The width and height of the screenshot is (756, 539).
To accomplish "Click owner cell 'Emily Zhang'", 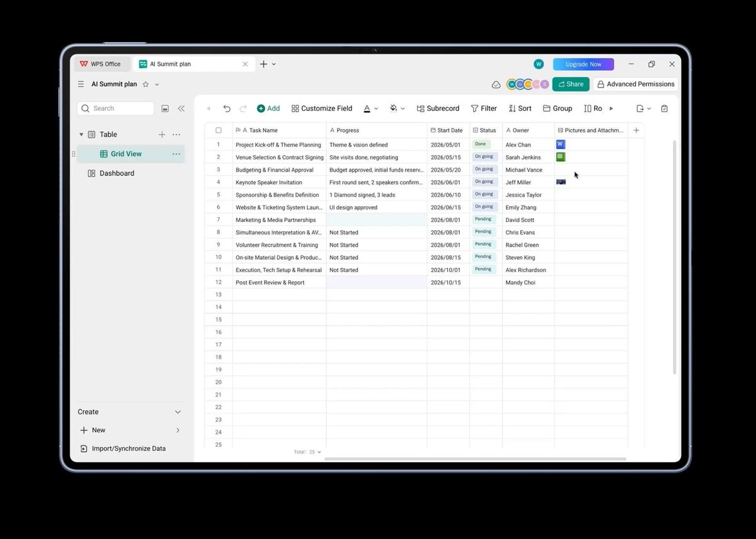I will click(x=529, y=207).
